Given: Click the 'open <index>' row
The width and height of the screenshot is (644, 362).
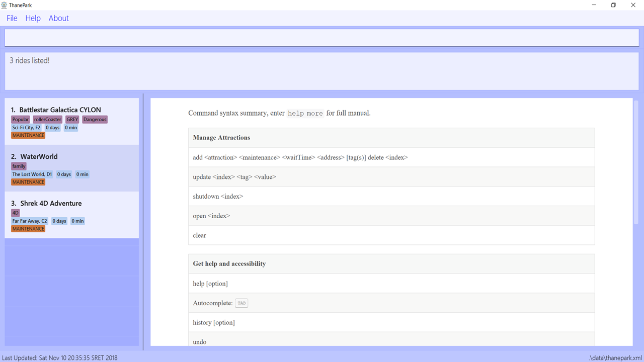Looking at the screenshot, I should click(391, 216).
